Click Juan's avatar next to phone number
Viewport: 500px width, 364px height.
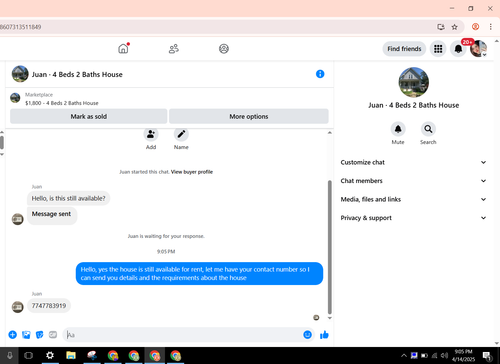click(x=18, y=307)
